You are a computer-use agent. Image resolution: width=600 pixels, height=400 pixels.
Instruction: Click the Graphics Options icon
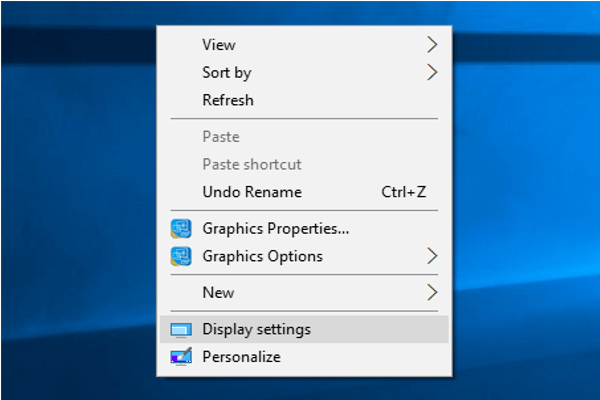pos(181,256)
